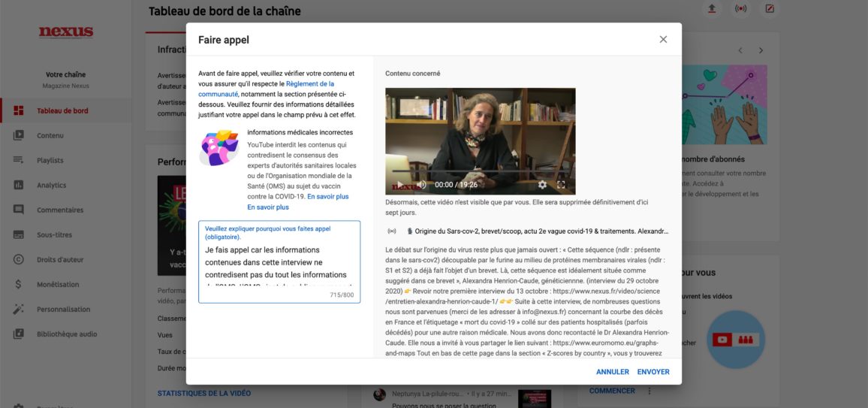Play the video in the preview
The width and height of the screenshot is (868, 408).
[399, 185]
